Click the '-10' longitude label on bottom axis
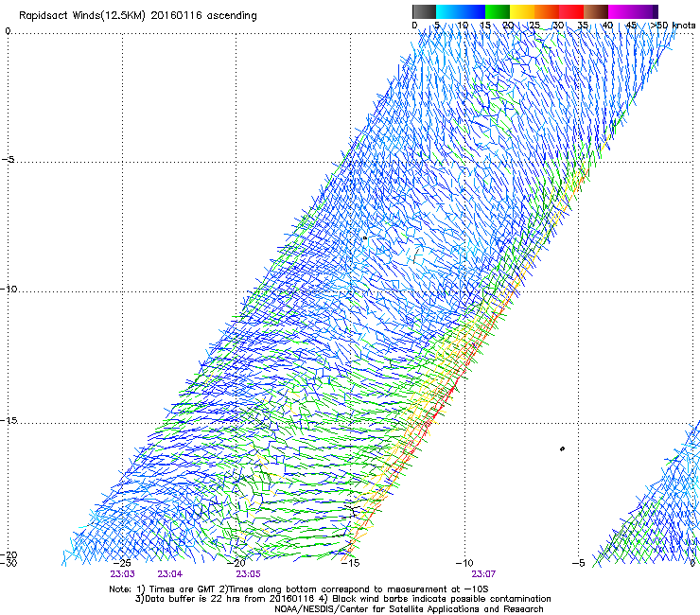 pos(464,563)
